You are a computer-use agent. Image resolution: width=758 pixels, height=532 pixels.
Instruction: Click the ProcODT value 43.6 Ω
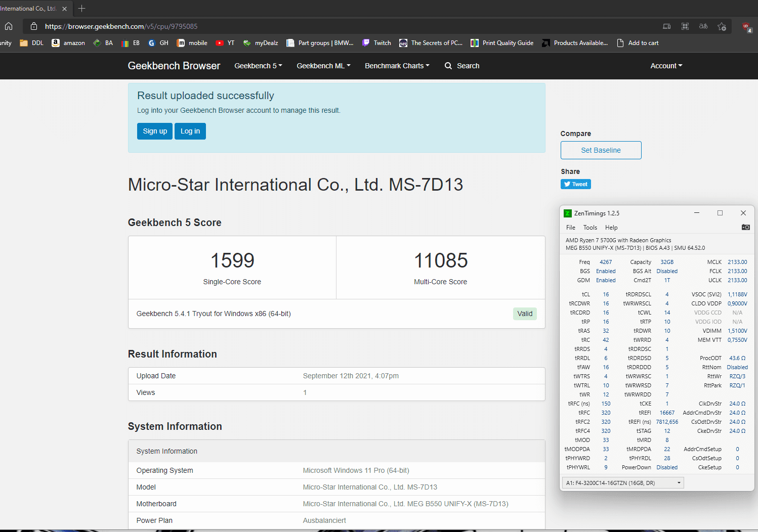(x=737, y=358)
